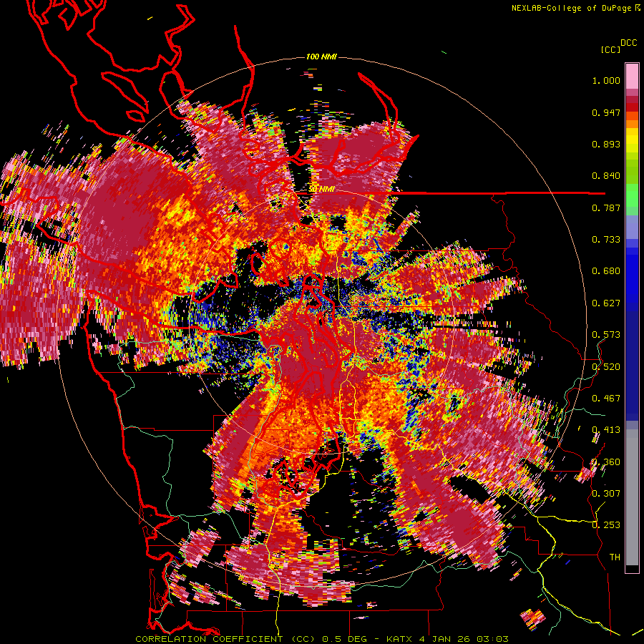Image resolution: width=644 pixels, height=644 pixels.
Task: Select the 0.787 legend value
Action: (x=606, y=208)
